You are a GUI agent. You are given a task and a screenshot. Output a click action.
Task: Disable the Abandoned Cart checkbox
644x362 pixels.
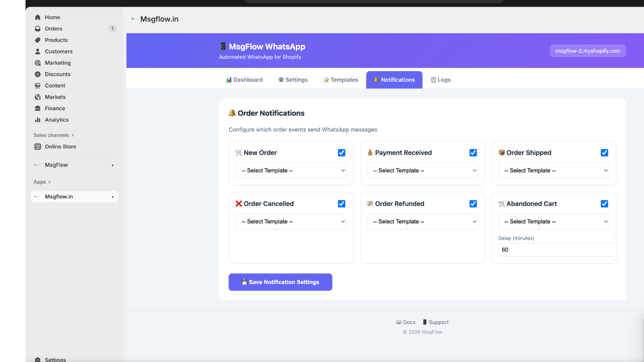click(x=605, y=204)
